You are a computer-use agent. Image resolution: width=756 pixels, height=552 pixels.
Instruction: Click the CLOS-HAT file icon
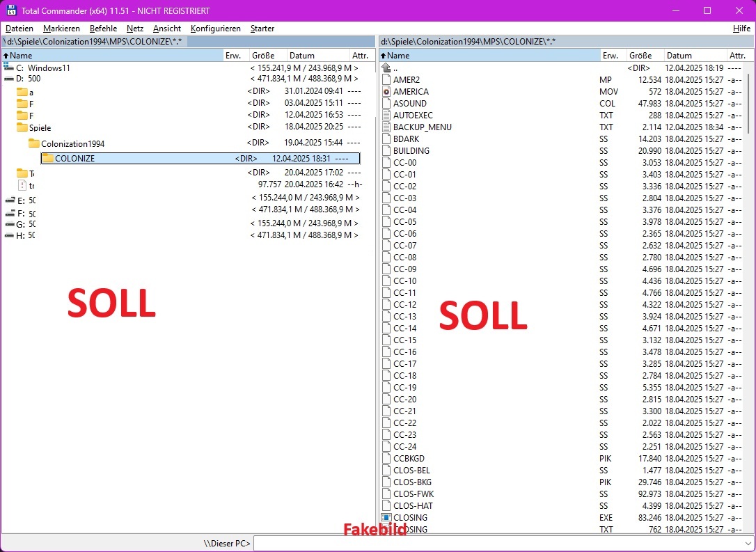[386, 506]
